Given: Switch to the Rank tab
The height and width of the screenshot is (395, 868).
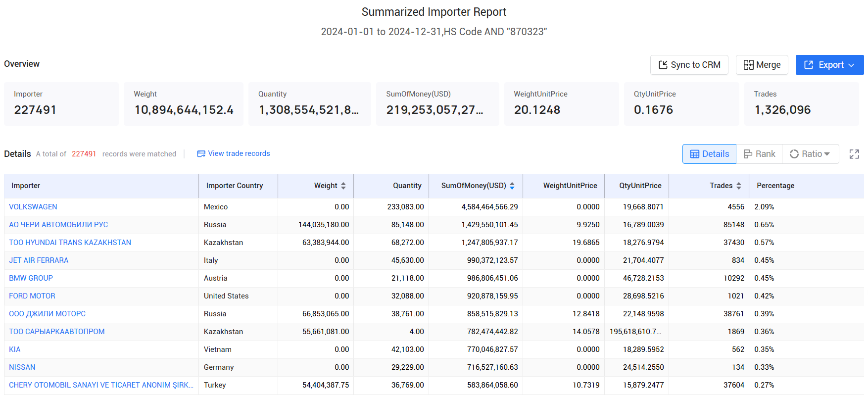Looking at the screenshot, I should (759, 154).
